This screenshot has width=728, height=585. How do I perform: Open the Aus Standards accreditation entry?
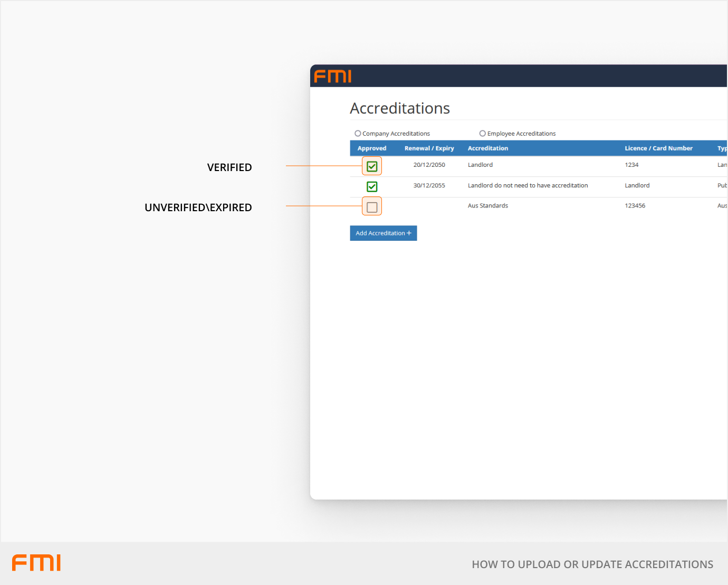coord(488,206)
